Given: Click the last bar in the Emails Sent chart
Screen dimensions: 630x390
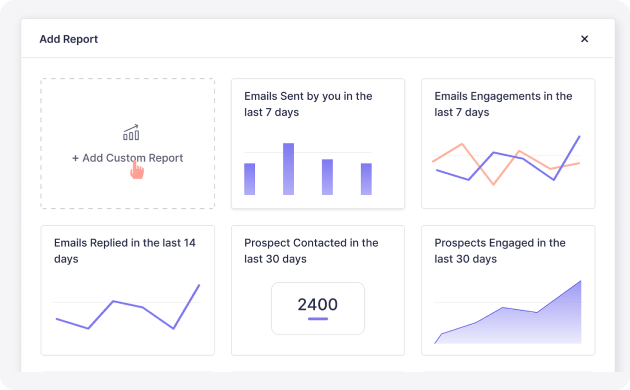Looking at the screenshot, I should coord(366,179).
